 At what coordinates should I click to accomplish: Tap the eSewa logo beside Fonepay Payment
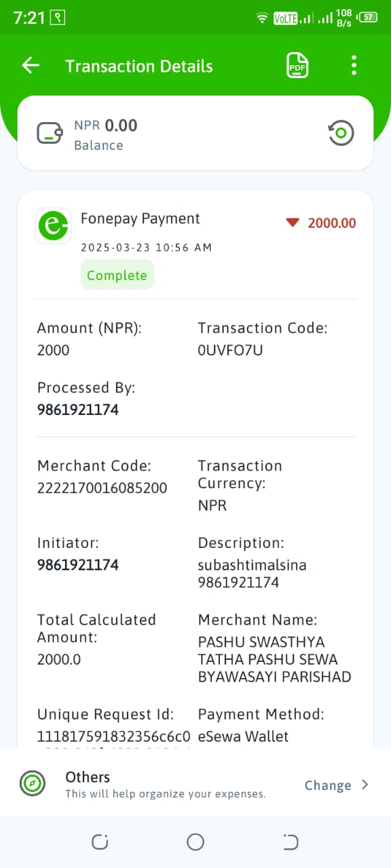tap(53, 225)
